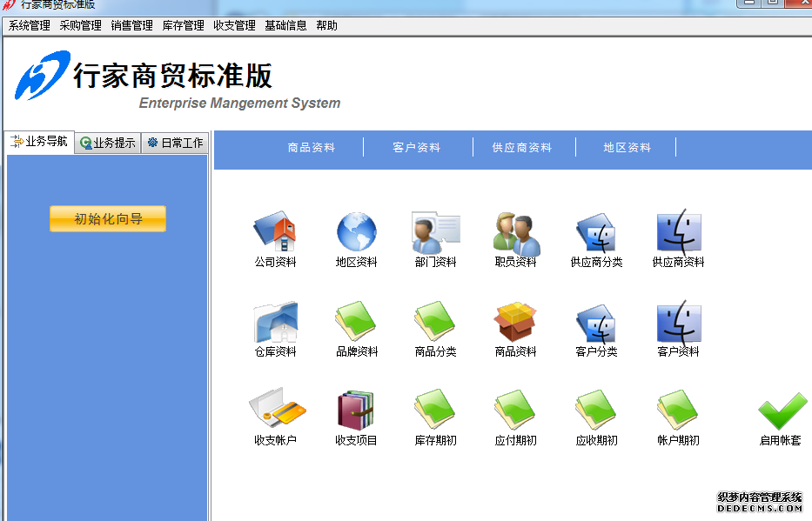Open the 库存期初 inventory icon
The height and width of the screenshot is (521, 812).
coord(435,411)
